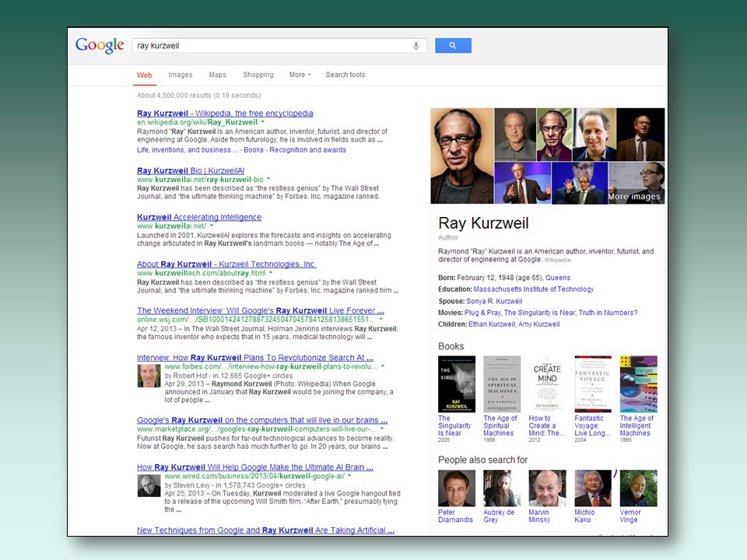Open Vernor Vinge photo
The image size is (747, 560).
click(638, 488)
